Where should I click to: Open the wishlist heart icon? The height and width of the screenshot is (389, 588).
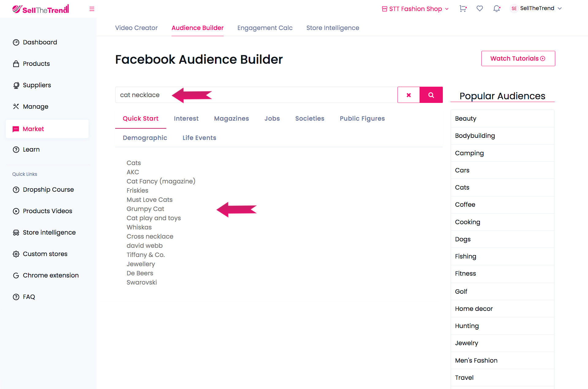click(480, 9)
